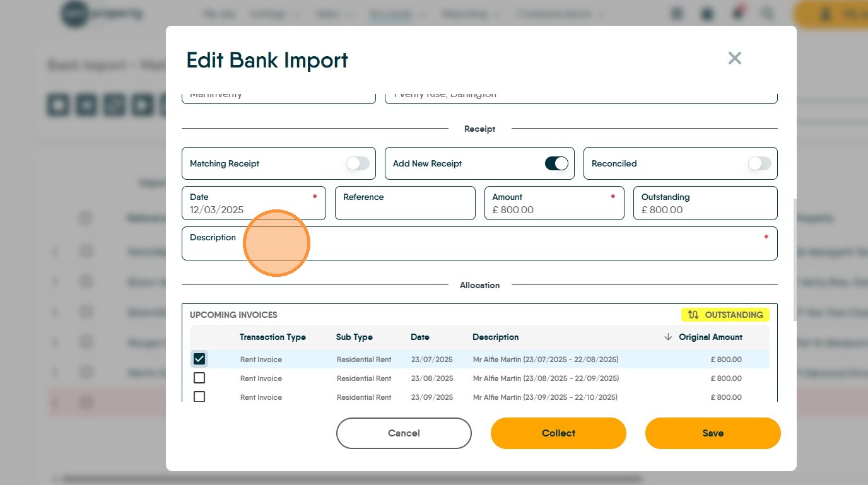Click the Amount field showing £ 800.00
Image resolution: width=868 pixels, height=485 pixels.
coord(554,203)
